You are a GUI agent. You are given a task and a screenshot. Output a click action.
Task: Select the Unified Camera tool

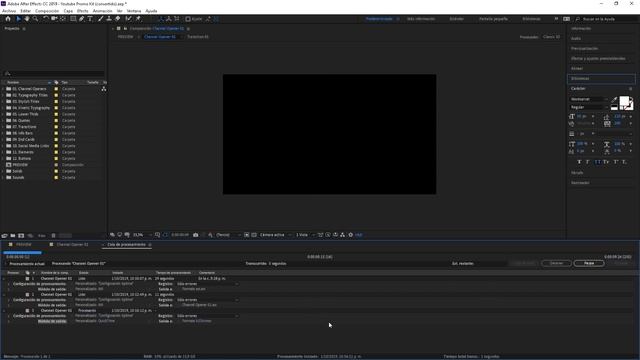point(54,19)
